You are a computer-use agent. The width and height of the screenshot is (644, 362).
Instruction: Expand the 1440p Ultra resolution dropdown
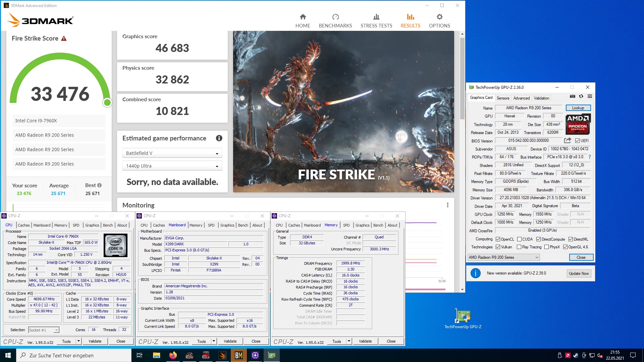pyautogui.click(x=172, y=166)
